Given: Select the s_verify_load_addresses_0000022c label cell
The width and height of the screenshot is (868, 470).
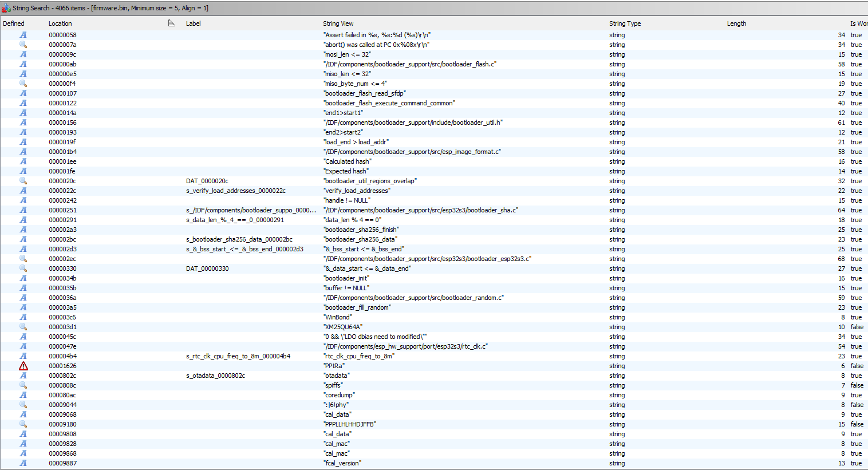Looking at the screenshot, I should pyautogui.click(x=235, y=191).
